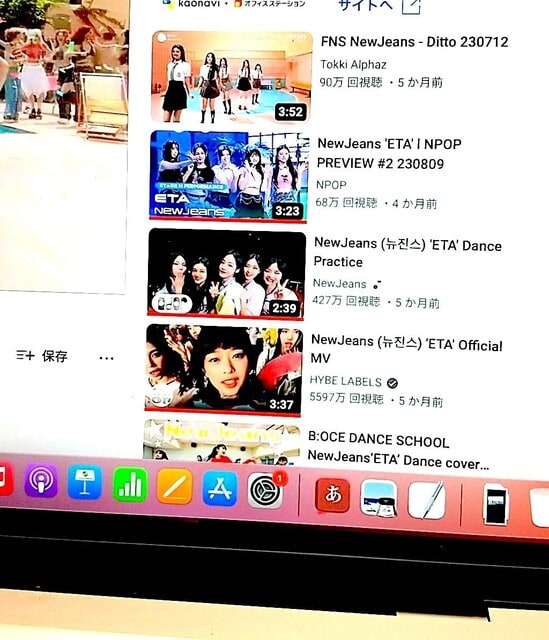
Task: Open the サイトへ external site link
Action: (380, 5)
